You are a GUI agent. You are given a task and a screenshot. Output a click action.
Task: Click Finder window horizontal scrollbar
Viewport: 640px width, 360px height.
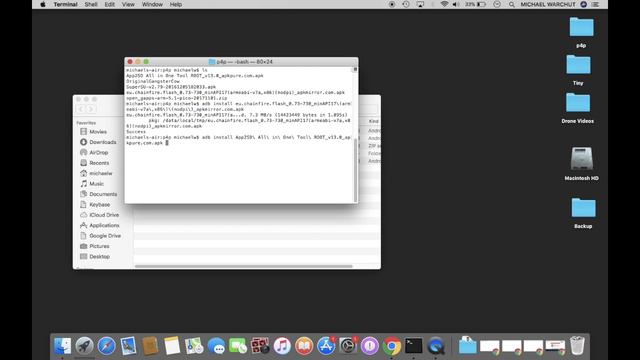[244, 266]
